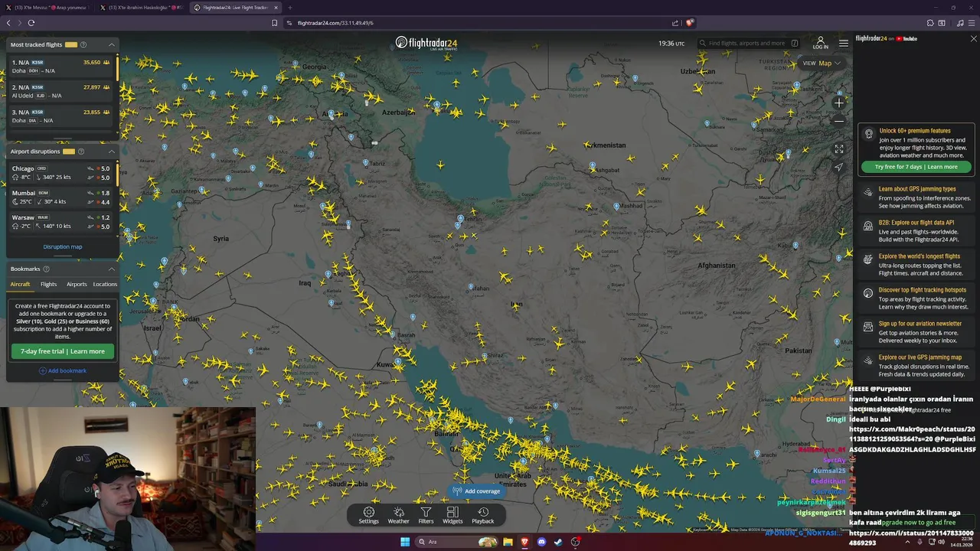Click the 7-day free trial button
The height and width of the screenshot is (551, 980).
click(63, 351)
